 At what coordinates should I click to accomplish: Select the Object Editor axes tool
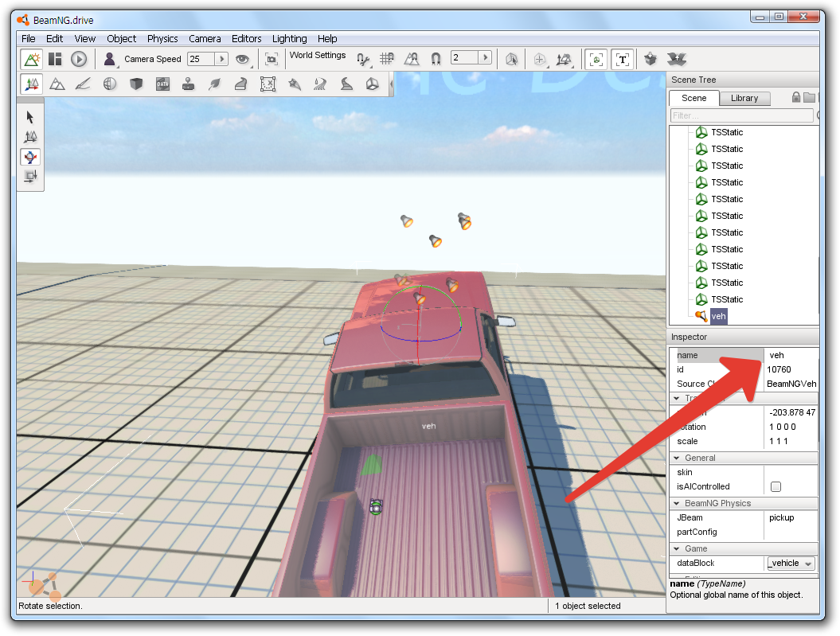point(32,84)
